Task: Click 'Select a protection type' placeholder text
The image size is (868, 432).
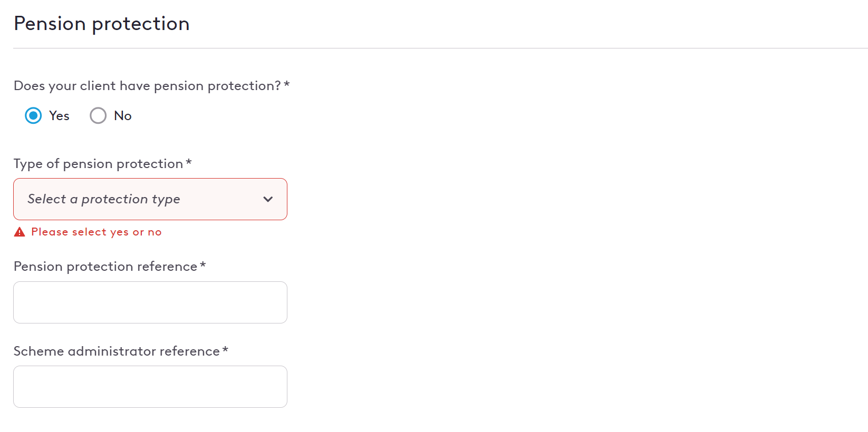Action: pyautogui.click(x=104, y=199)
